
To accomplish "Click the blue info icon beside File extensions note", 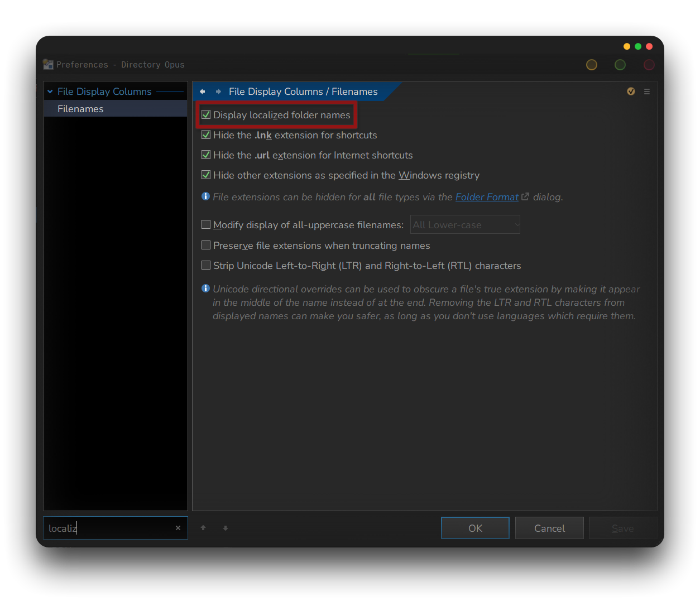I will pos(205,196).
